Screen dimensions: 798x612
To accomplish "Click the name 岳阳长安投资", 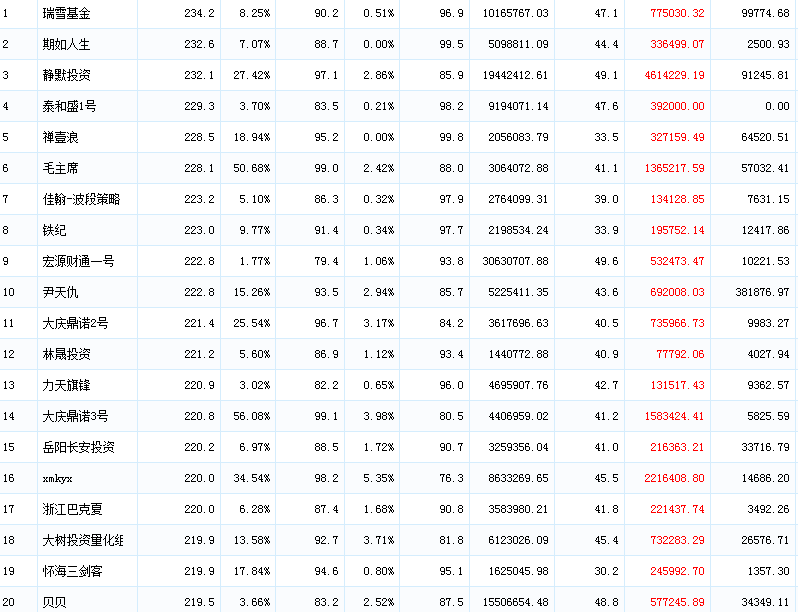I will pyautogui.click(x=78, y=448).
